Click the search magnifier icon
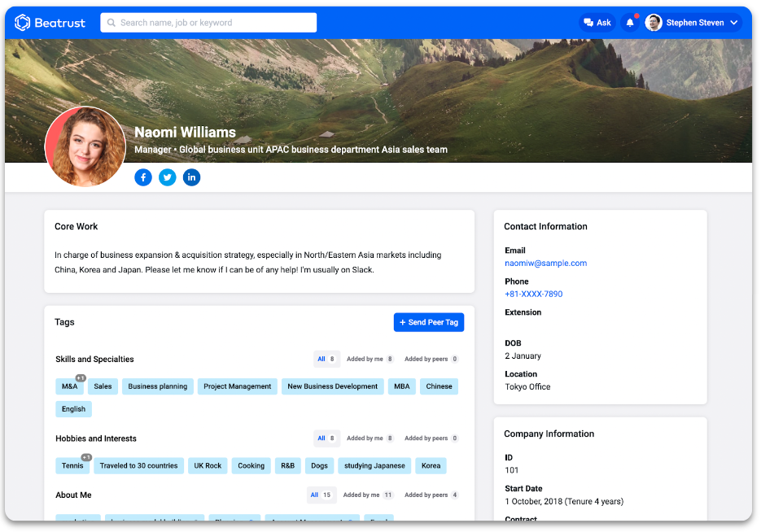This screenshot has width=761, height=532. (112, 23)
